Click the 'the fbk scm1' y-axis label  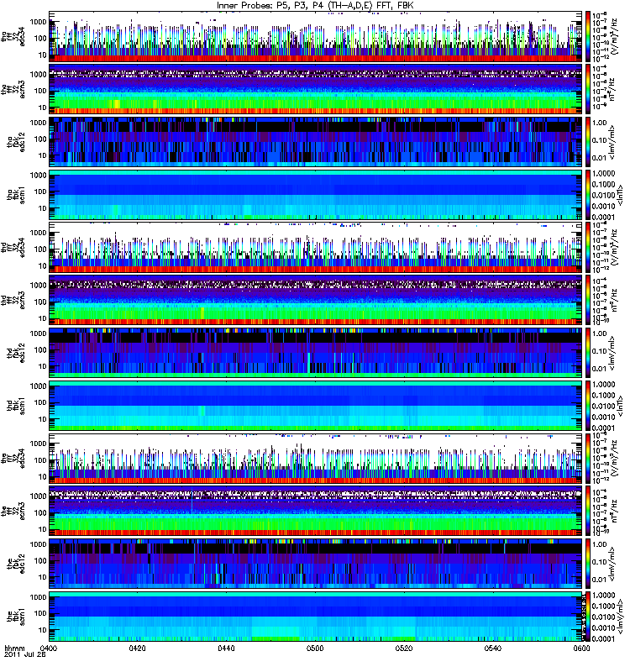click(16, 617)
